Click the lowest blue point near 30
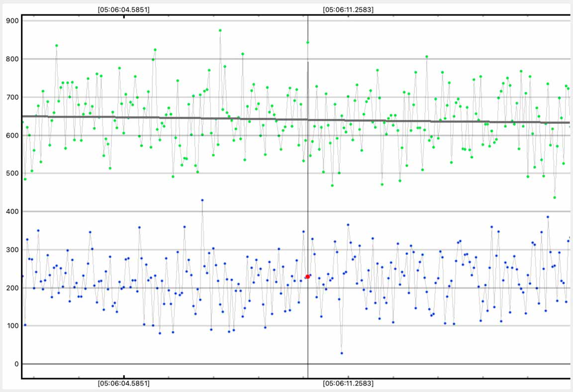This screenshot has width=573, height=392. click(342, 353)
